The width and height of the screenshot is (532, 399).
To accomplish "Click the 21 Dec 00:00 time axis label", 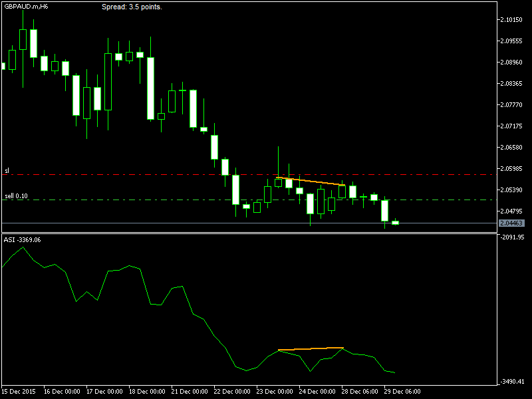I will (190, 391).
